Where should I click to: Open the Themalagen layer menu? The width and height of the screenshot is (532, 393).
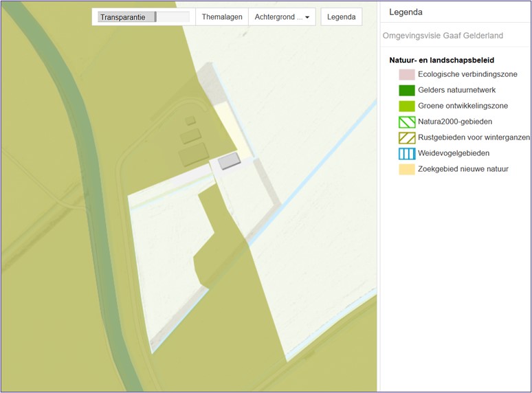[x=222, y=17]
